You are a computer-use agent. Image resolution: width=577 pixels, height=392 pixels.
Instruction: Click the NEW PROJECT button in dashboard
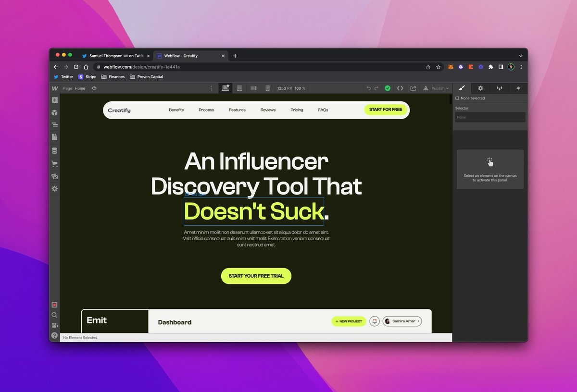tap(349, 321)
